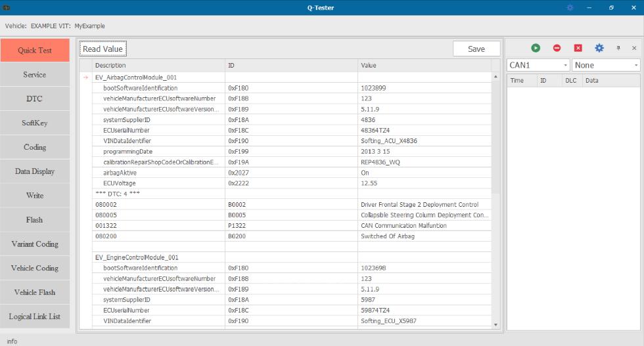Start the CAN trace with green play icon
This screenshot has width=644, height=346.
point(536,48)
